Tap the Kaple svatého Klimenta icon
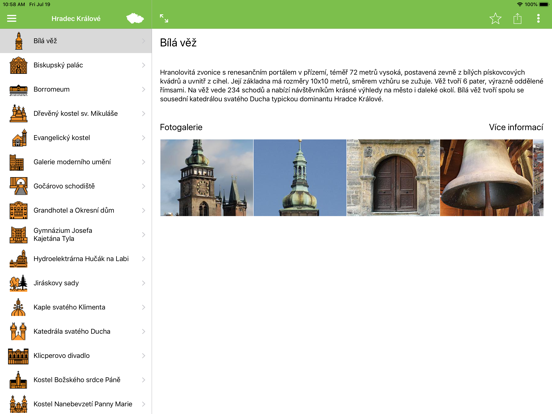Screen dimensions: 552x414 tap(18, 307)
